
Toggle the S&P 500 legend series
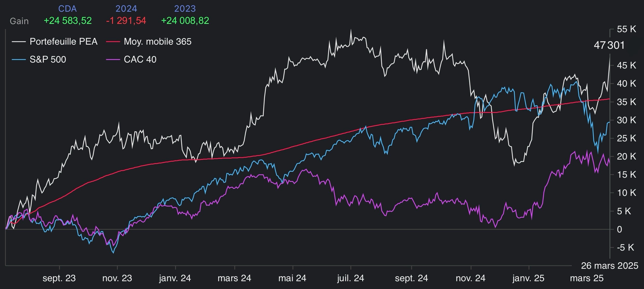point(48,59)
